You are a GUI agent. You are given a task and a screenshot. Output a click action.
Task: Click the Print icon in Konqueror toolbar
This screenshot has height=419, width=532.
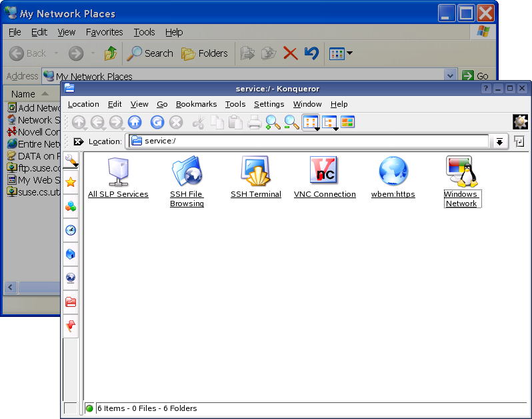pyautogui.click(x=254, y=122)
